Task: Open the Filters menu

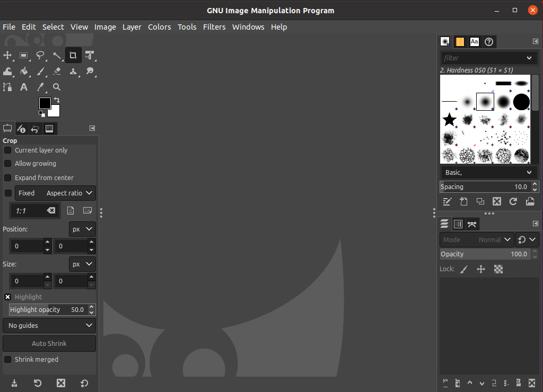Action: point(214,27)
